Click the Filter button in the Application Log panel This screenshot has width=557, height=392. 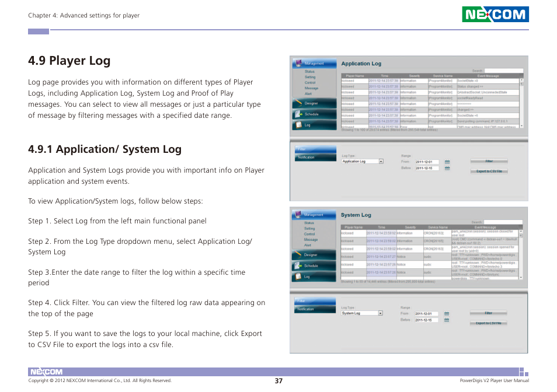point(489,161)
